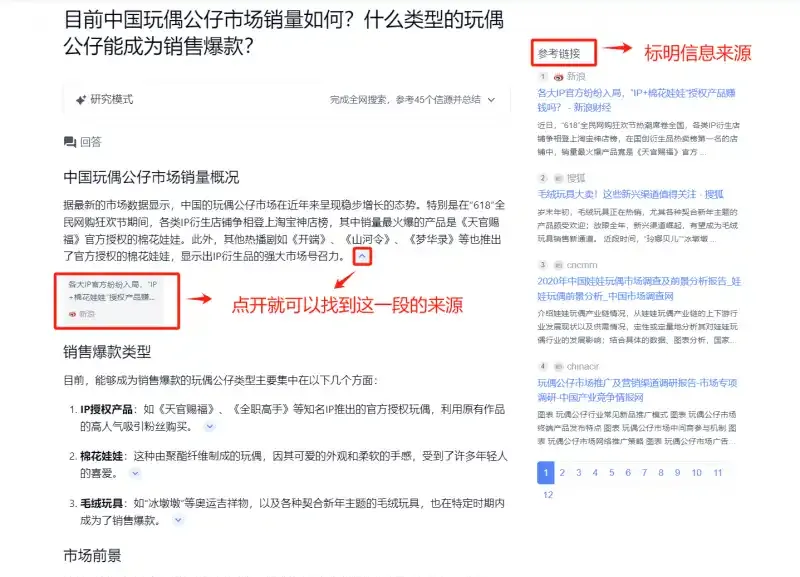Click the Sina logo beside reference 1
Screen dimensions: 800x577
[x=559, y=77]
